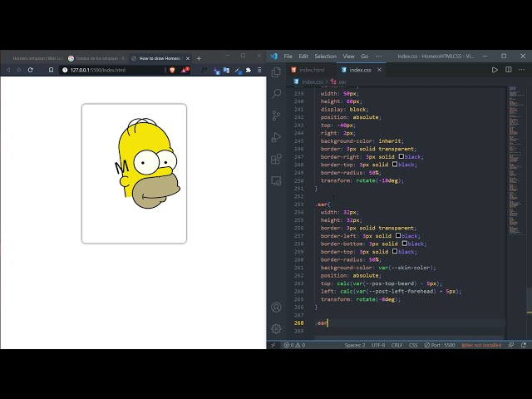
Task: Open the Run and Debug view
Action: pos(276,137)
